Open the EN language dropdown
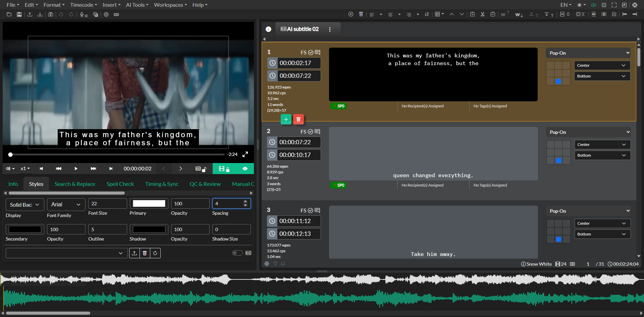Image resolution: width=644 pixels, height=317 pixels. 566,5
